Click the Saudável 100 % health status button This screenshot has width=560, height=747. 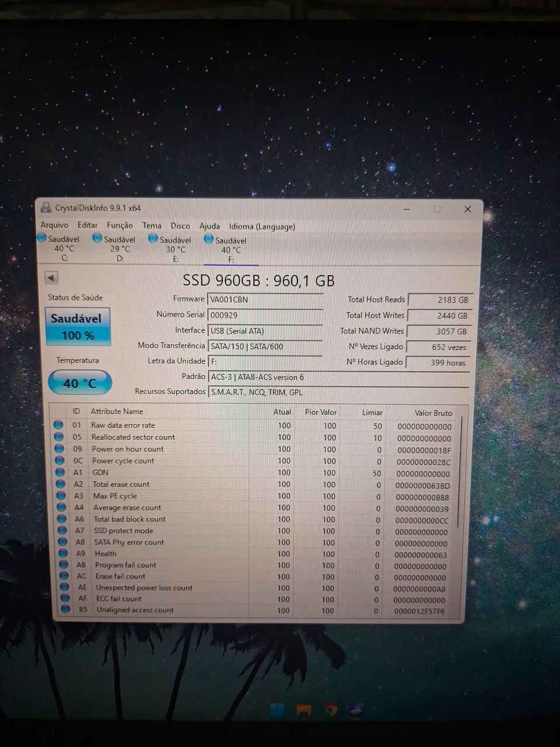click(x=78, y=326)
